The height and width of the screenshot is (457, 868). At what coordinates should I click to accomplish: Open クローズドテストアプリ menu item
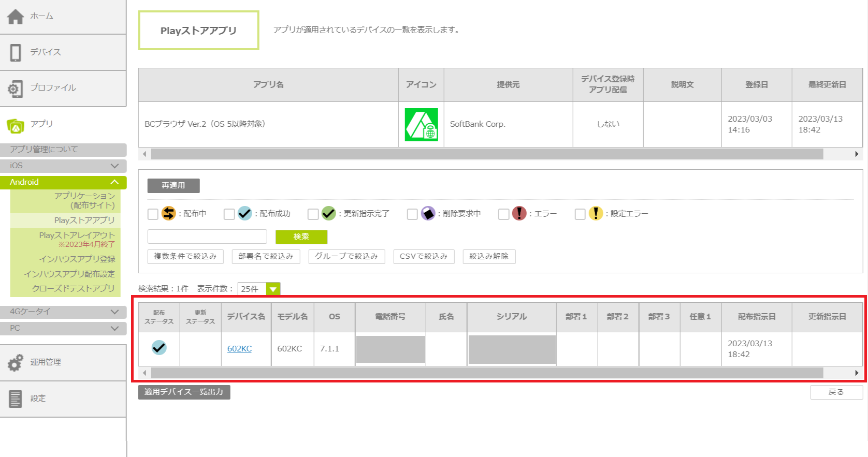[x=73, y=288]
